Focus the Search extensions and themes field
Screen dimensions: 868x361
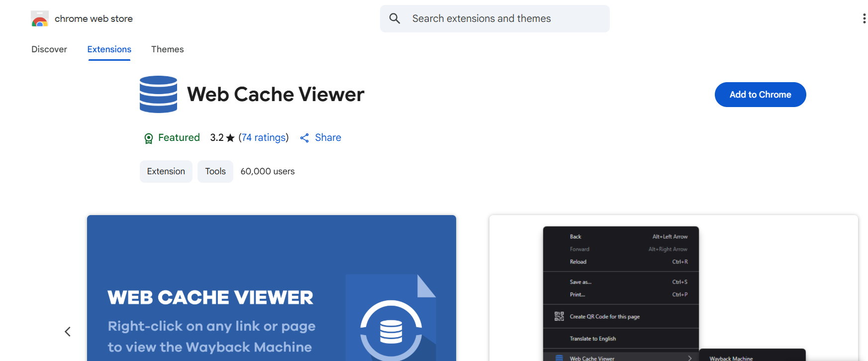pos(495,18)
